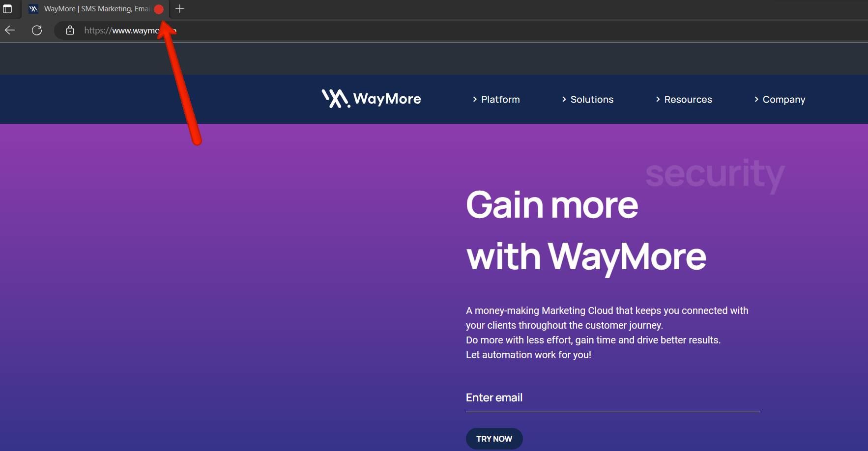Open the Platform navigation menu
868x451 pixels.
(500, 99)
